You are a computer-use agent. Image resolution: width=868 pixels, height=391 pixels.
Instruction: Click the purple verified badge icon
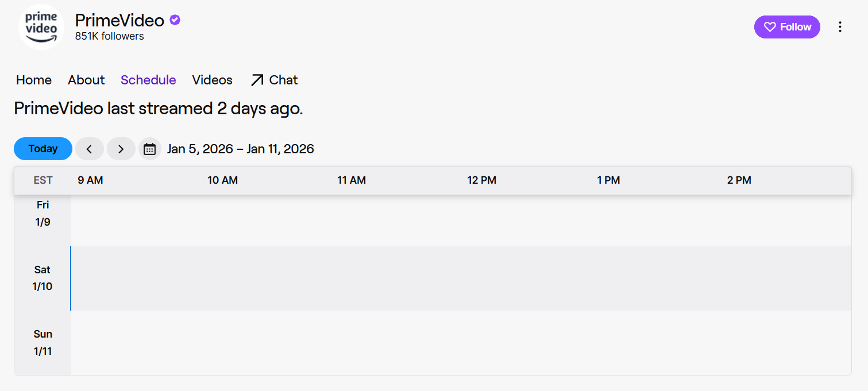[x=175, y=20]
